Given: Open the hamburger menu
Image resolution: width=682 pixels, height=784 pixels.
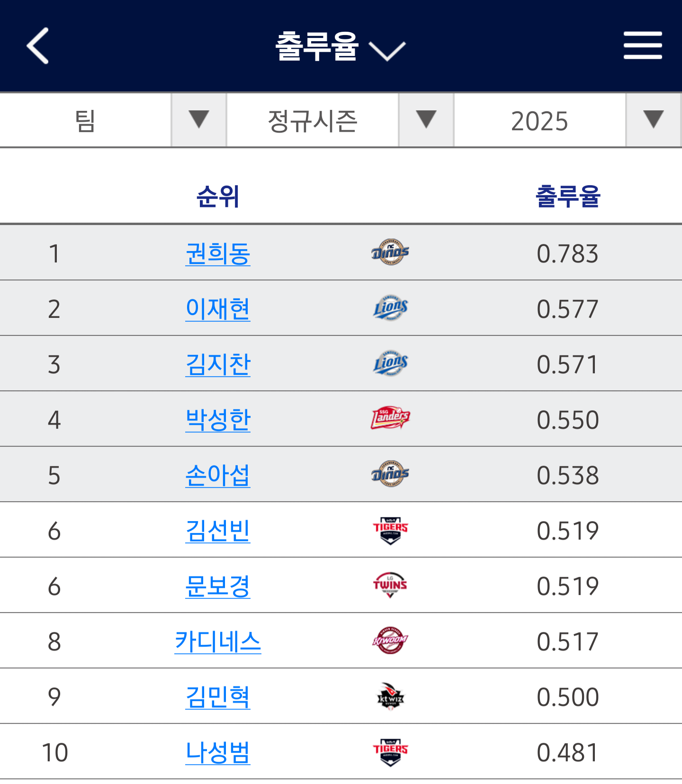Looking at the screenshot, I should coord(642,45).
